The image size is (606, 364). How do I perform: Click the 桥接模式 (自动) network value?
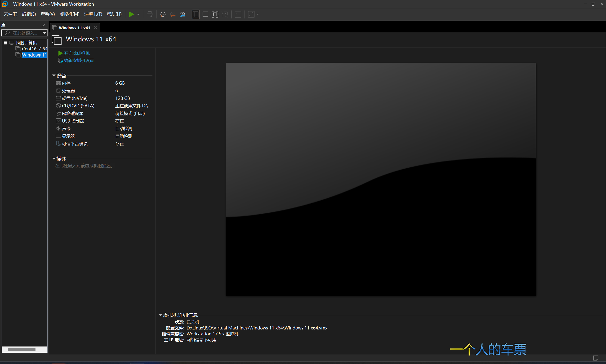[130, 113]
